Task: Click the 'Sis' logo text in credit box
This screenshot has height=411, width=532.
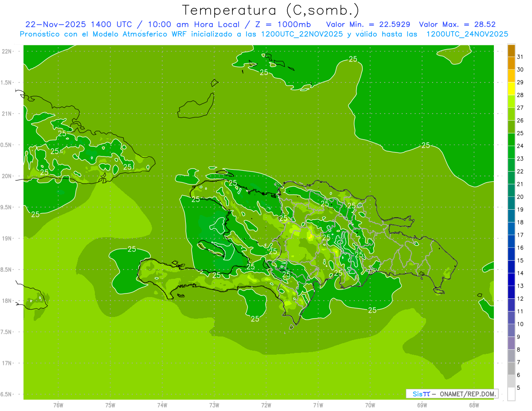Action: [x=418, y=394]
